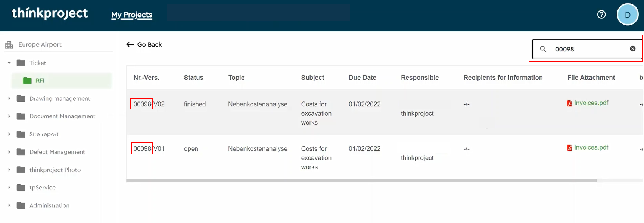Open the My Projects menu

131,15
